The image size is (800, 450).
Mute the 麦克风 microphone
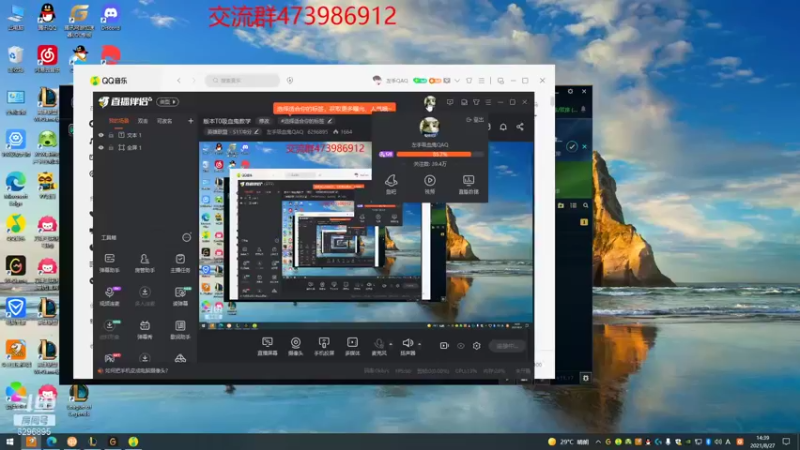point(379,346)
